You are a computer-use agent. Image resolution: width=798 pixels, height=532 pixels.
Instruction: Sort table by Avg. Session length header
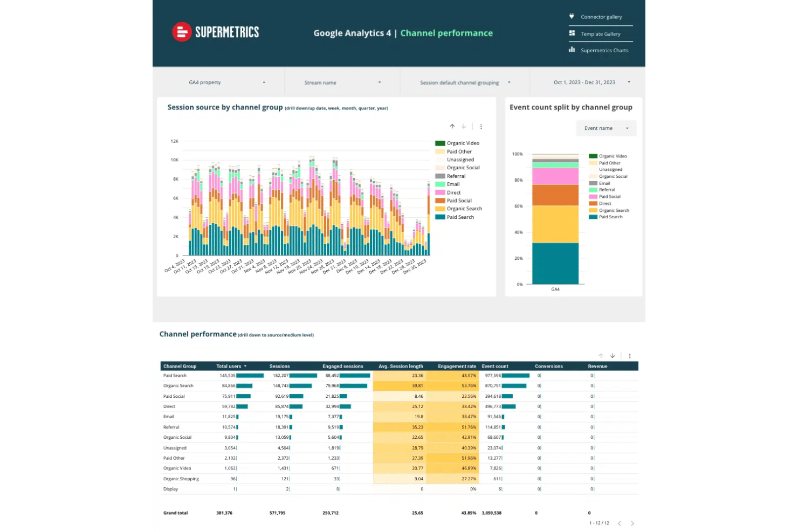[401, 366]
